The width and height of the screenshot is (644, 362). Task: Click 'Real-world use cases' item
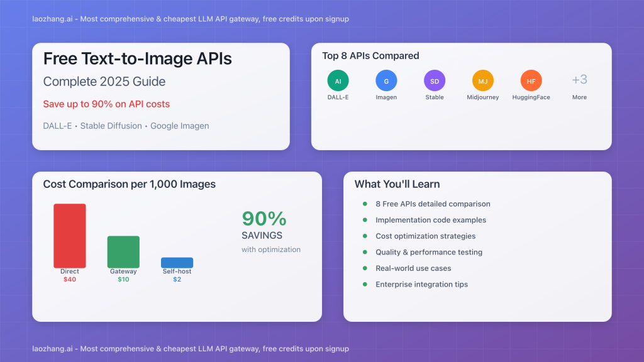coord(413,268)
